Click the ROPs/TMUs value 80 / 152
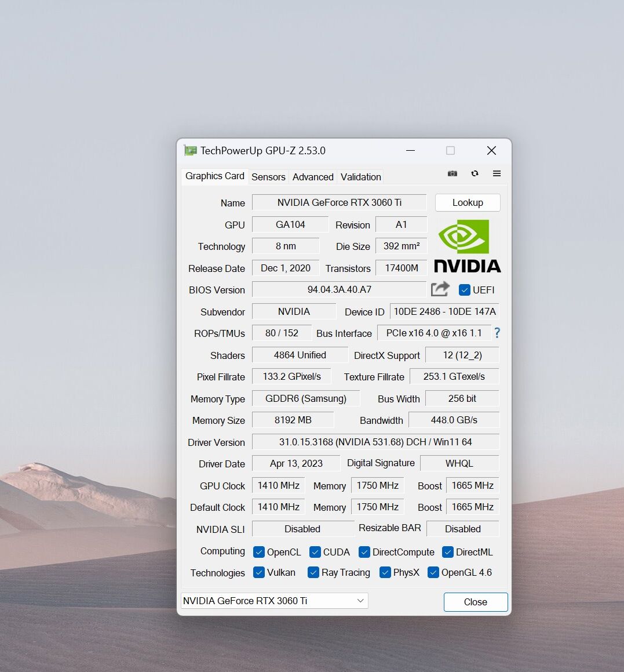Image resolution: width=624 pixels, height=672 pixels. [x=282, y=333]
